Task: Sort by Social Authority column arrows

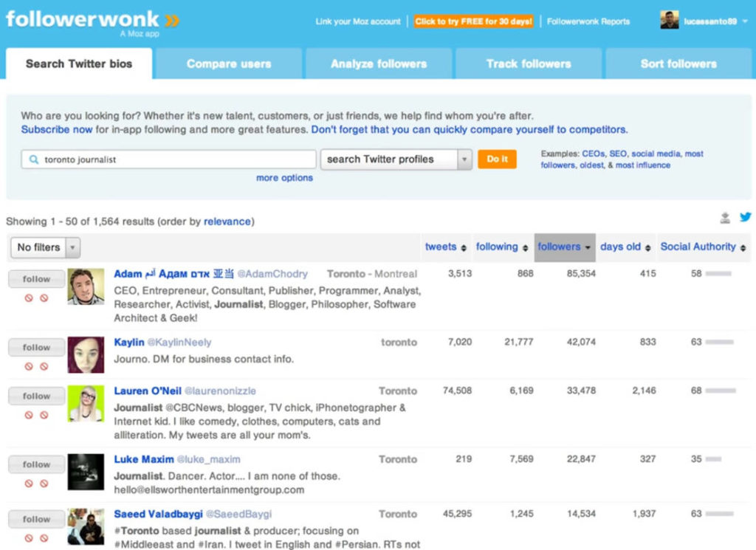Action: coord(743,248)
